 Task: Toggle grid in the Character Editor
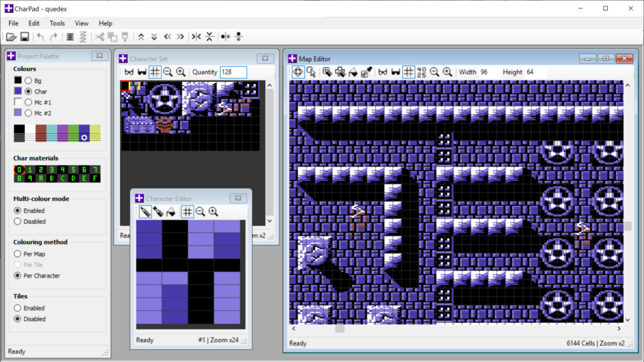187,212
